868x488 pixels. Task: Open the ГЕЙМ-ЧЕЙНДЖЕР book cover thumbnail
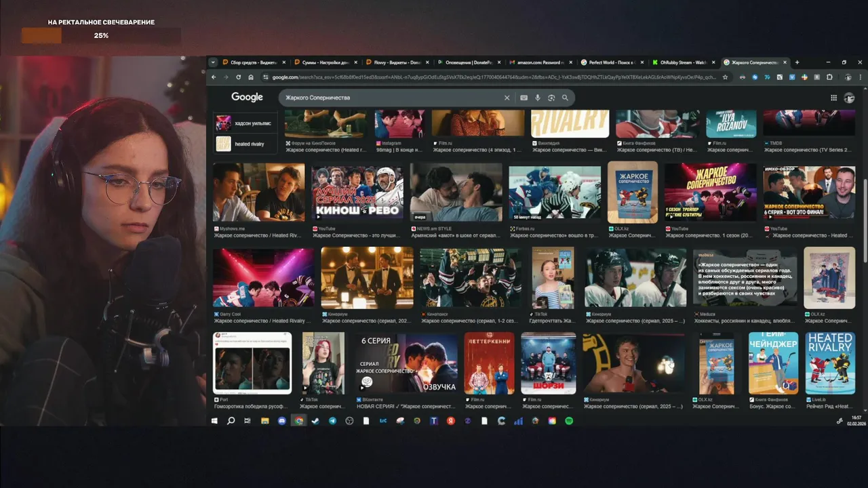(x=773, y=363)
